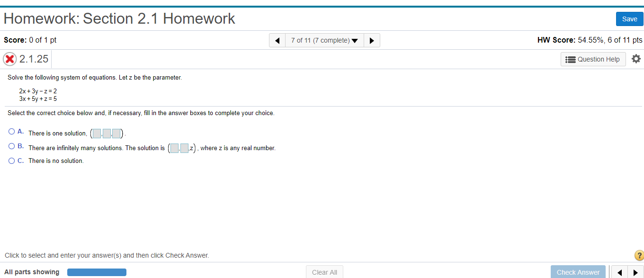The width and height of the screenshot is (644, 278).
Task: Click the All parts showing progress bar
Action: coord(97,272)
